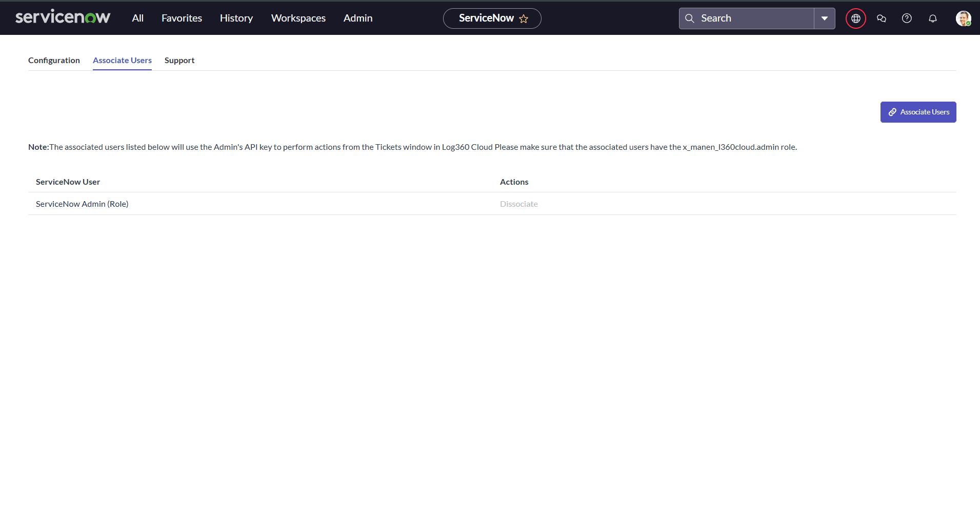The width and height of the screenshot is (980, 529).
Task: Click the ServiceNow title pill
Action: 492,18
